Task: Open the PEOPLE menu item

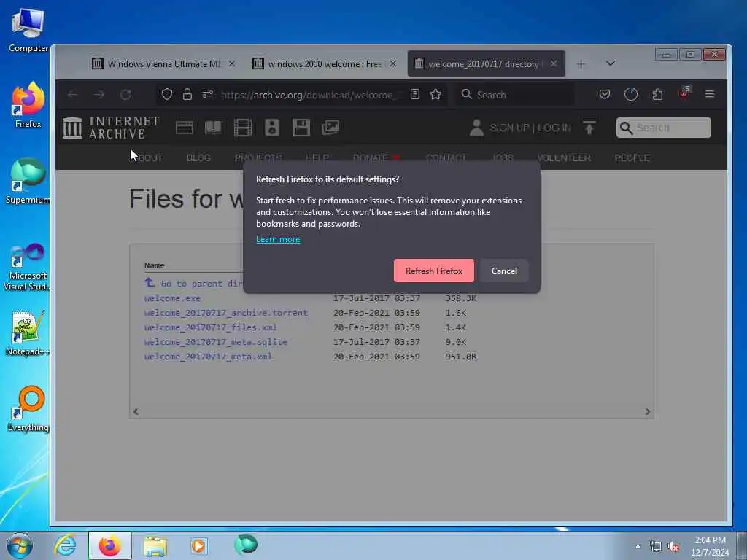Action: (x=632, y=157)
